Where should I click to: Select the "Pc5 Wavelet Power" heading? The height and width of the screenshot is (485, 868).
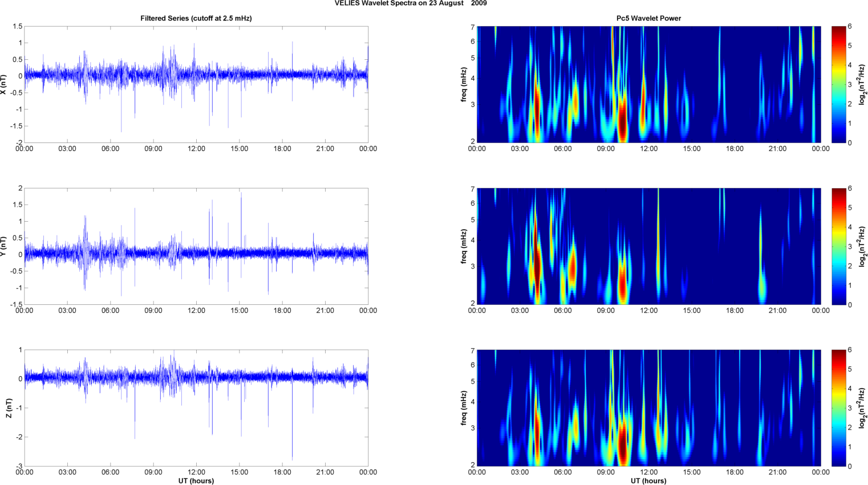(x=648, y=18)
